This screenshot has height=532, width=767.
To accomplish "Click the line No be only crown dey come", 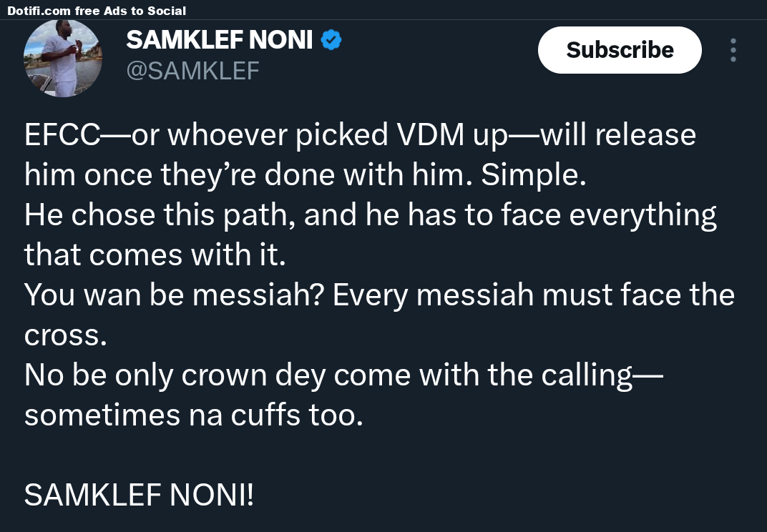I will click(343, 375).
